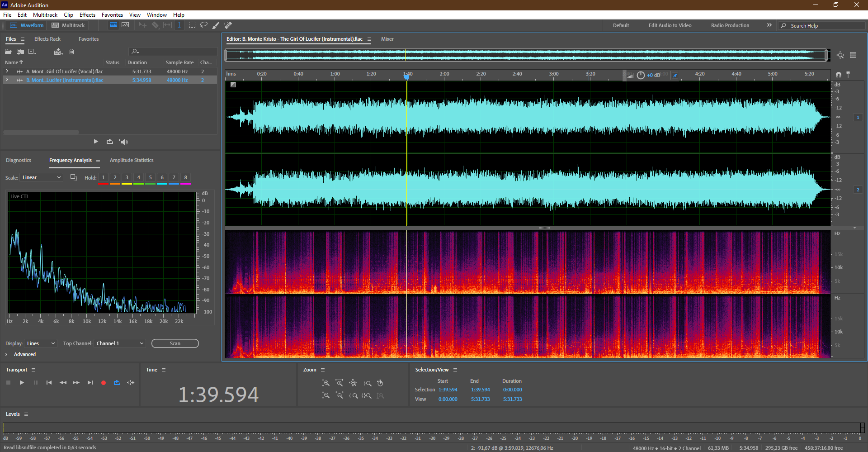Click the Reset Zoom icon in Zoom panel
The height and width of the screenshot is (452, 868).
tap(380, 383)
